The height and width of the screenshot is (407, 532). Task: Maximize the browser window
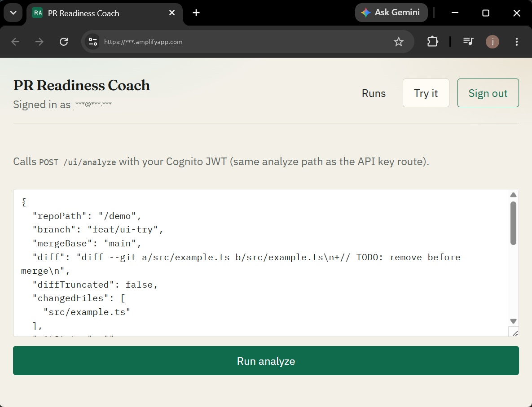(x=485, y=13)
